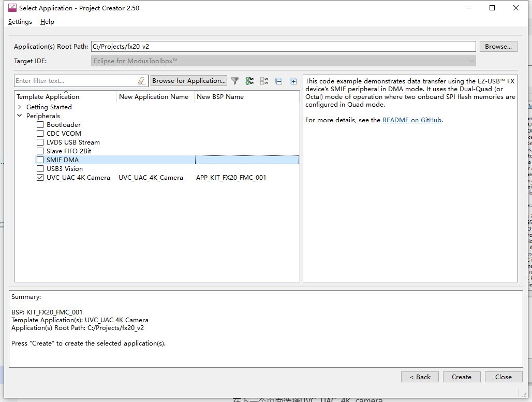Uncheck the UVC_UAC 4K Camera checkbox
The height and width of the screenshot is (402, 532).
40,178
